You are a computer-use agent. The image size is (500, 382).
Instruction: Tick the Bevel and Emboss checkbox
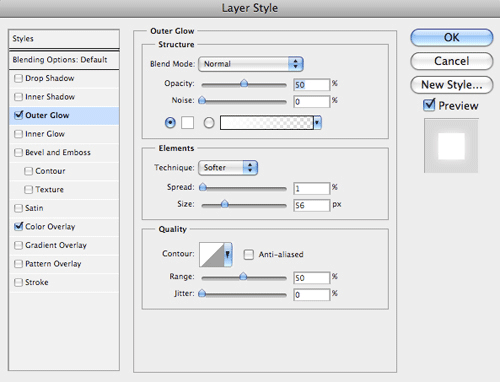[x=18, y=153]
